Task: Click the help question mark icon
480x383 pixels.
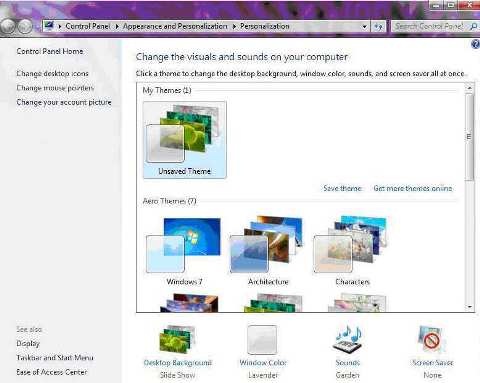Action: pyautogui.click(x=475, y=44)
